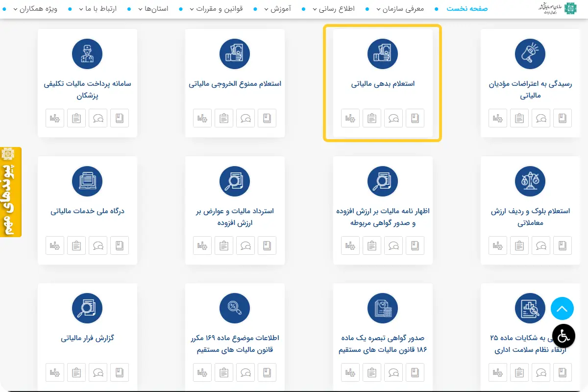Click the chart-gear icon under استعلام بدهی مالیاتی
The height and width of the screenshot is (392, 588).
coord(350,118)
